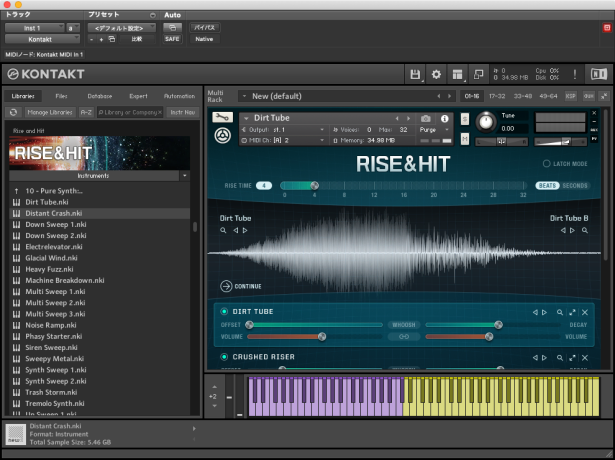Switch to the Files tab

tap(62, 96)
